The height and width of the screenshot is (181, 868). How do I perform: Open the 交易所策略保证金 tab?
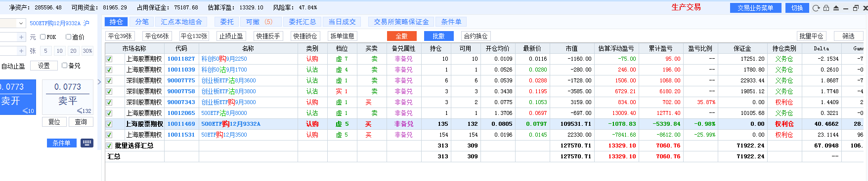[x=401, y=22]
